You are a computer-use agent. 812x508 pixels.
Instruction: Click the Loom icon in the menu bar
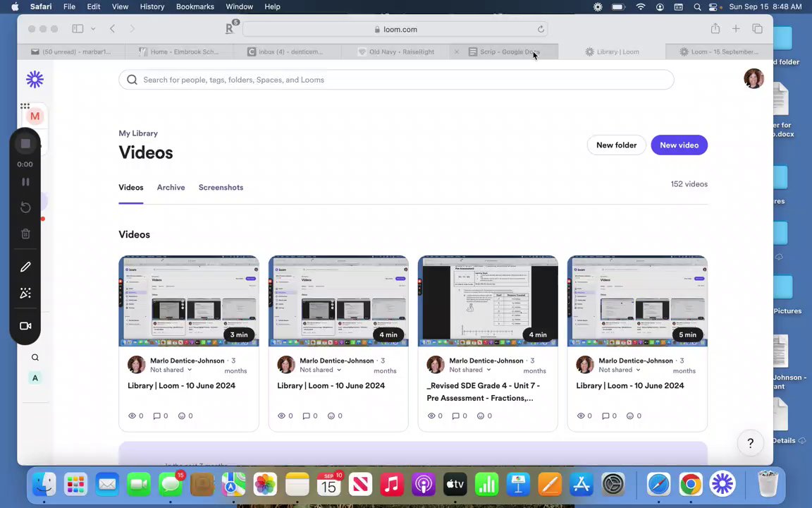coord(598,7)
